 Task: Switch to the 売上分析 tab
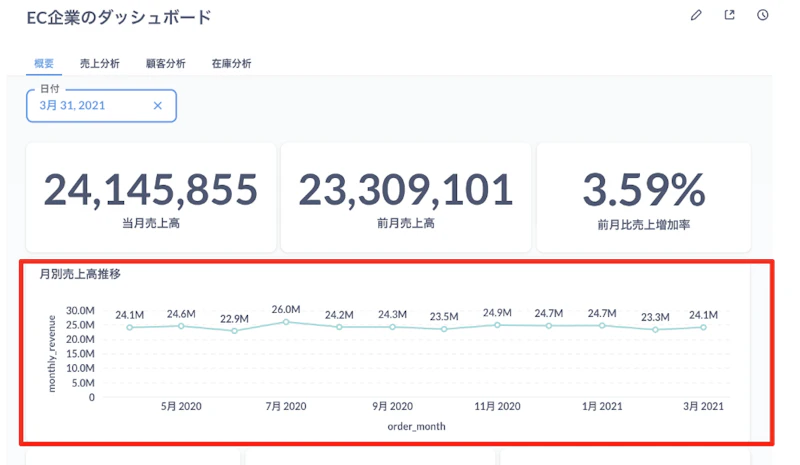click(100, 63)
